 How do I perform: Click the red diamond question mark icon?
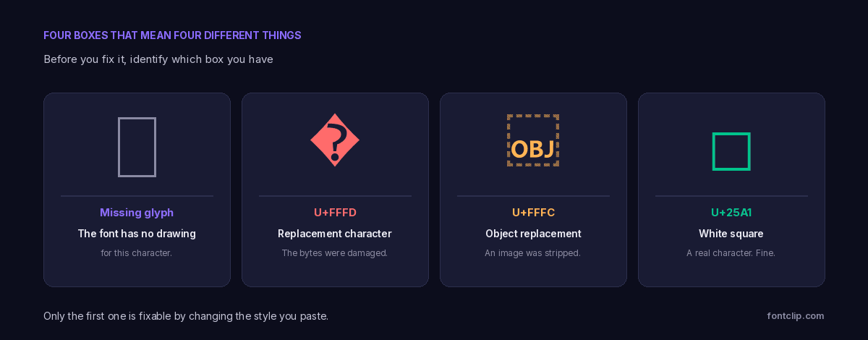[335, 140]
